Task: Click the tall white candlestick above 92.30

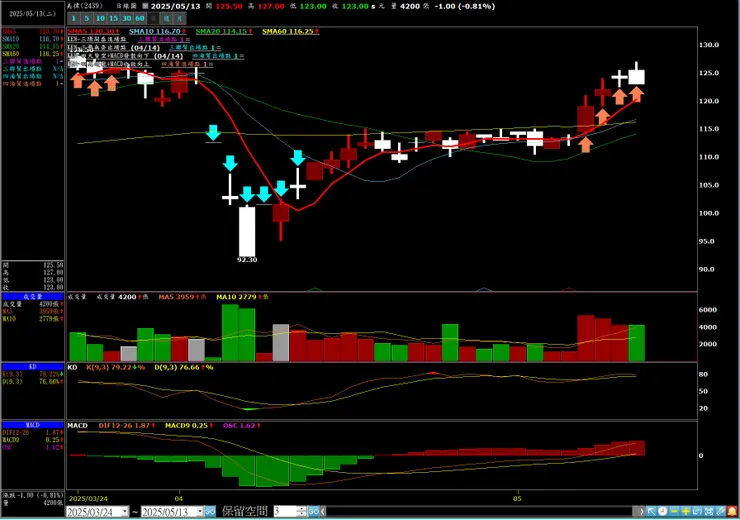Action: tap(247, 231)
